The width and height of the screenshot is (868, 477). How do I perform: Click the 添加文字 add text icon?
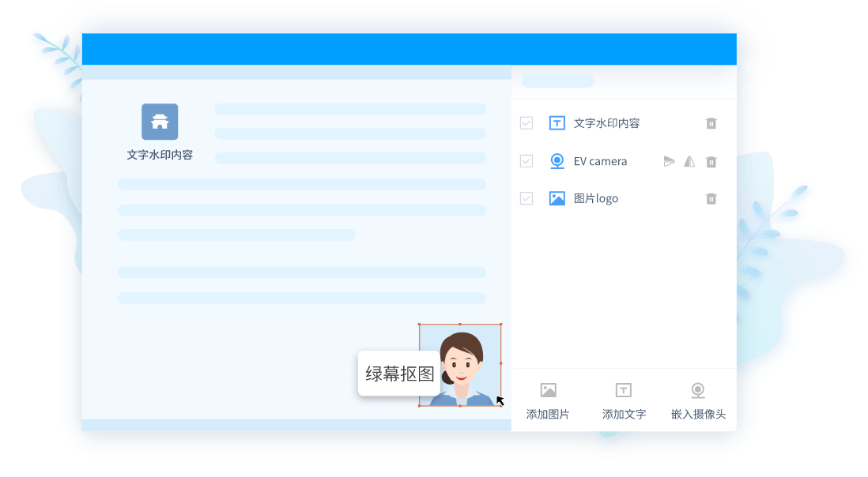(623, 389)
